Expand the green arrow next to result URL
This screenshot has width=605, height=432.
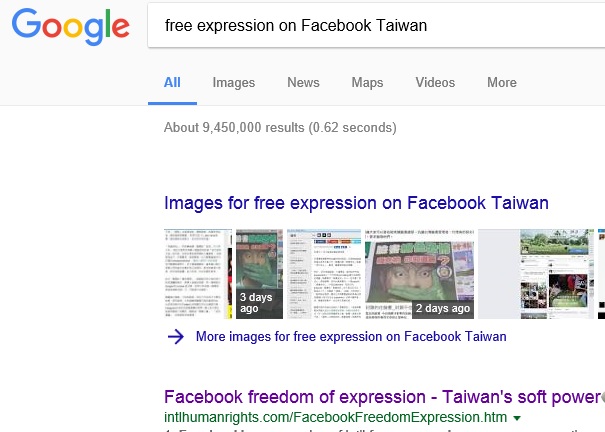517,418
